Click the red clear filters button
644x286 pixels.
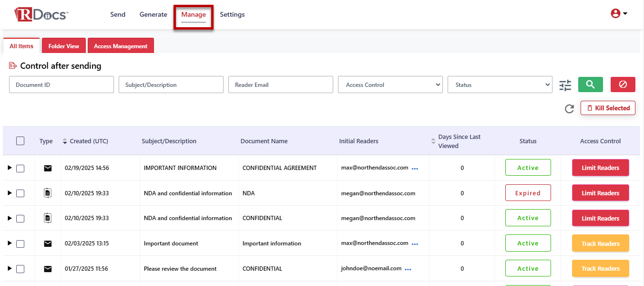623,85
